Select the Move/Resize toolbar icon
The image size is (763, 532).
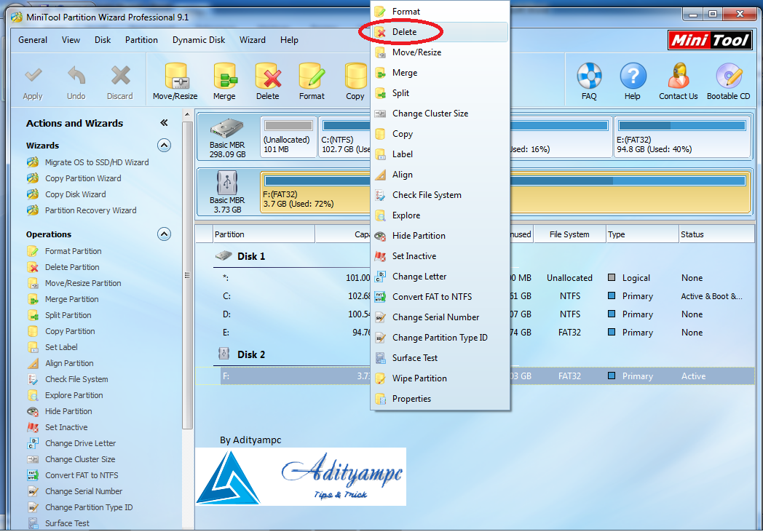click(x=175, y=77)
